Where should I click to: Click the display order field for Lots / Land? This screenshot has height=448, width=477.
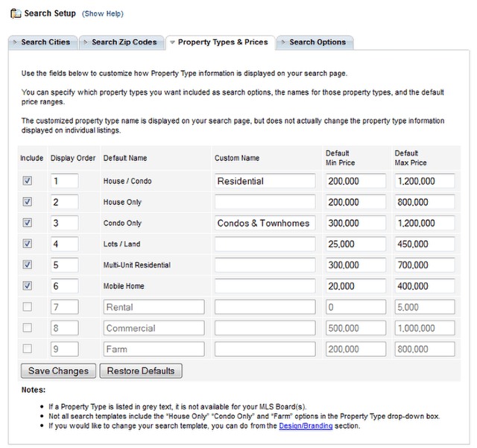65,244
